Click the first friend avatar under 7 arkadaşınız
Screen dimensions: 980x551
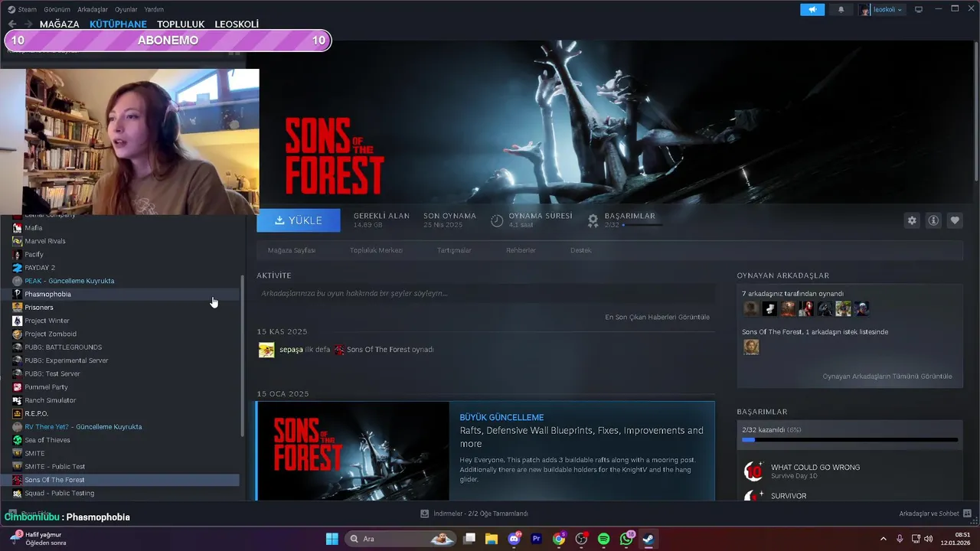click(x=751, y=308)
